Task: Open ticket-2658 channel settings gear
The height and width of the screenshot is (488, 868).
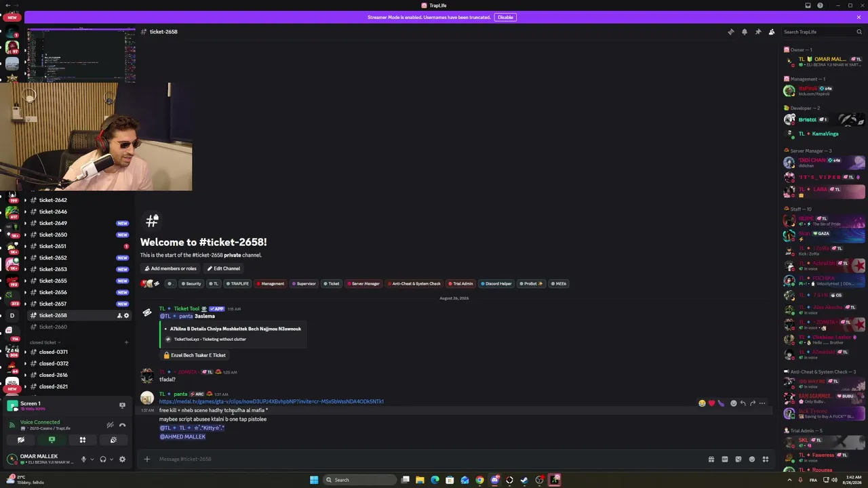Action: [x=126, y=315]
